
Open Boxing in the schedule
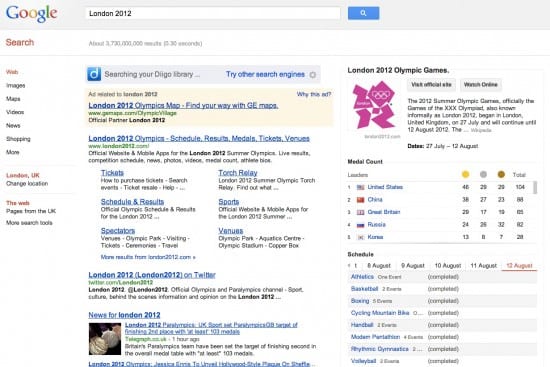tap(360, 301)
